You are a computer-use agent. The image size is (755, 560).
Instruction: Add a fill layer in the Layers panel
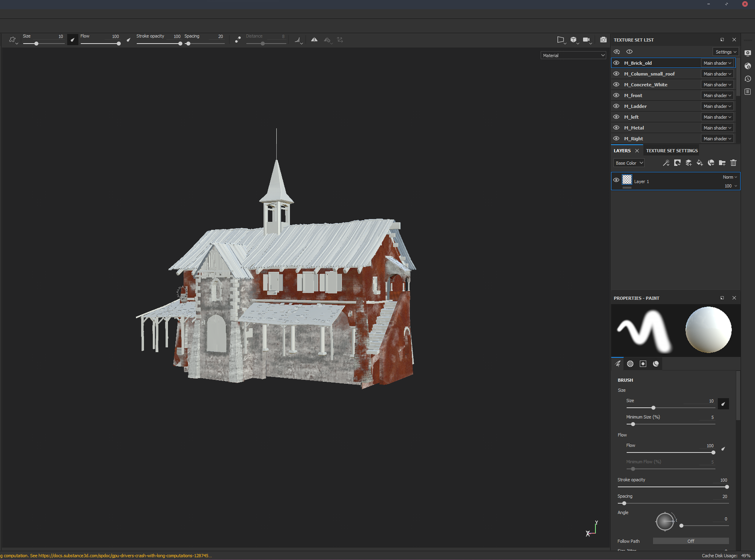(x=700, y=163)
